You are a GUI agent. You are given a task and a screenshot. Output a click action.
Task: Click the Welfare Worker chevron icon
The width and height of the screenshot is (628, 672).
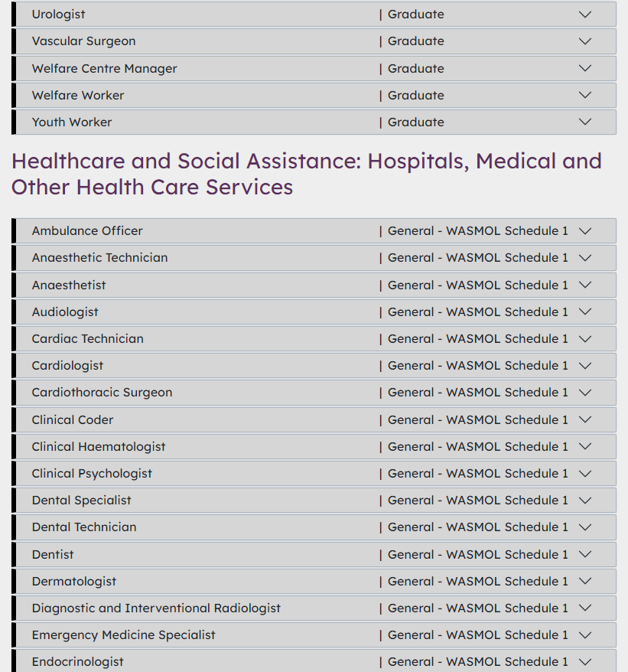(x=585, y=96)
